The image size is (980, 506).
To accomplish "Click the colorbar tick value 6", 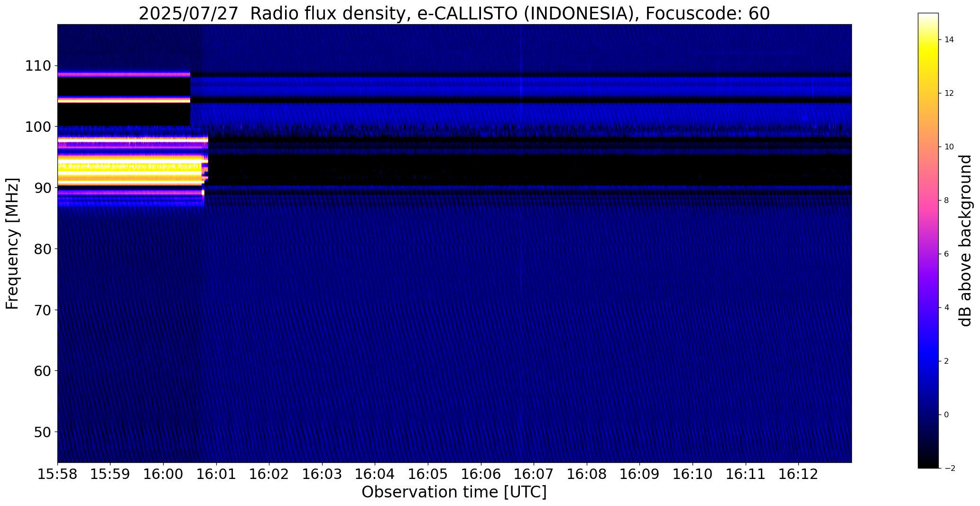I will coord(947,254).
